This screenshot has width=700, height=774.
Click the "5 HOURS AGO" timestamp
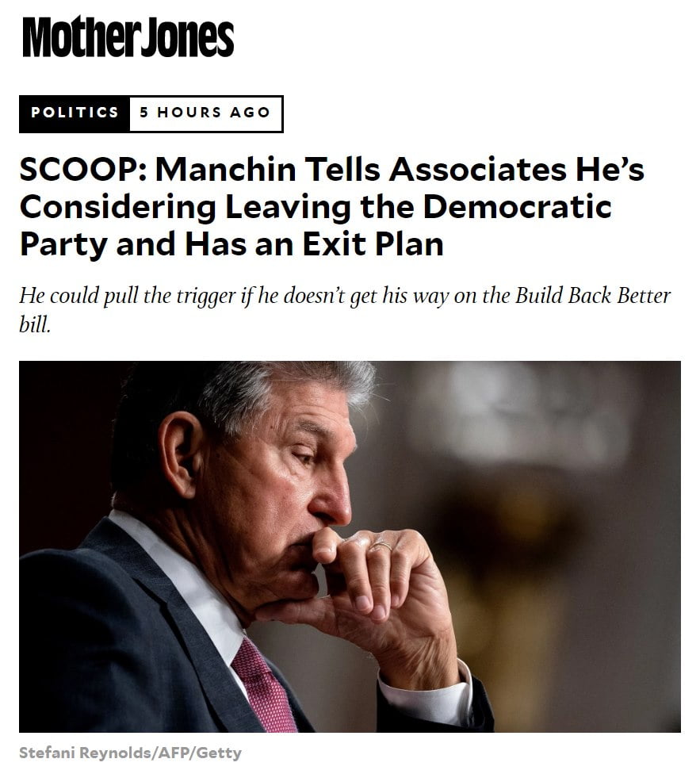click(205, 113)
